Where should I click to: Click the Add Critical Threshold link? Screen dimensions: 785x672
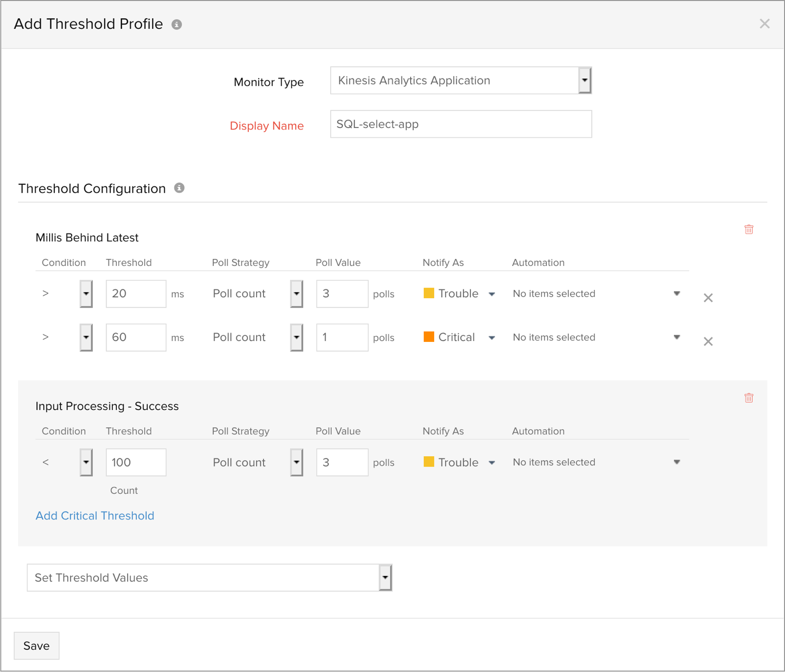(95, 516)
